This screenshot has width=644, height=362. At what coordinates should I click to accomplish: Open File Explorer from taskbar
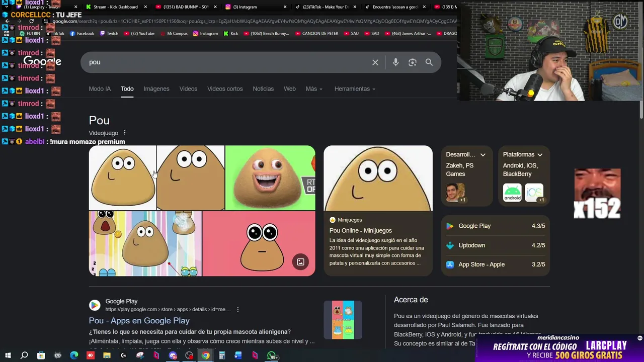point(107,355)
